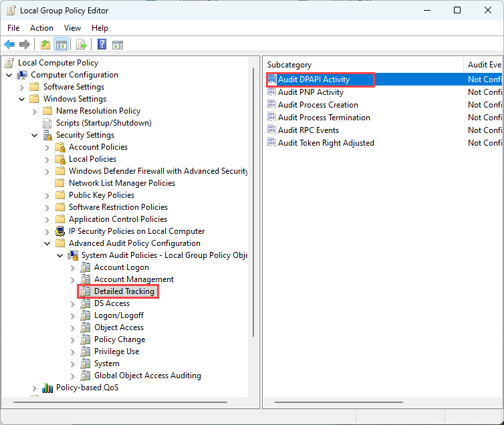
Task: Click the Back arrow toolbar icon
Action: (9, 45)
